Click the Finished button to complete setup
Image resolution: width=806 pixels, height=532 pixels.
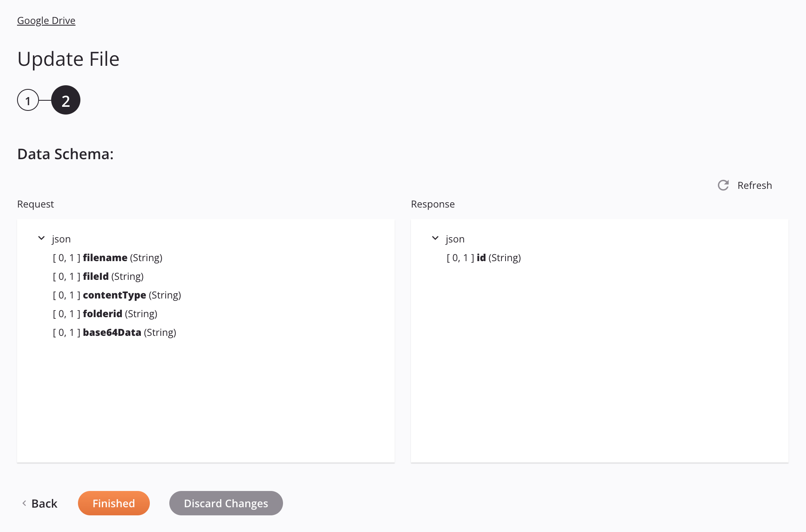coord(113,503)
